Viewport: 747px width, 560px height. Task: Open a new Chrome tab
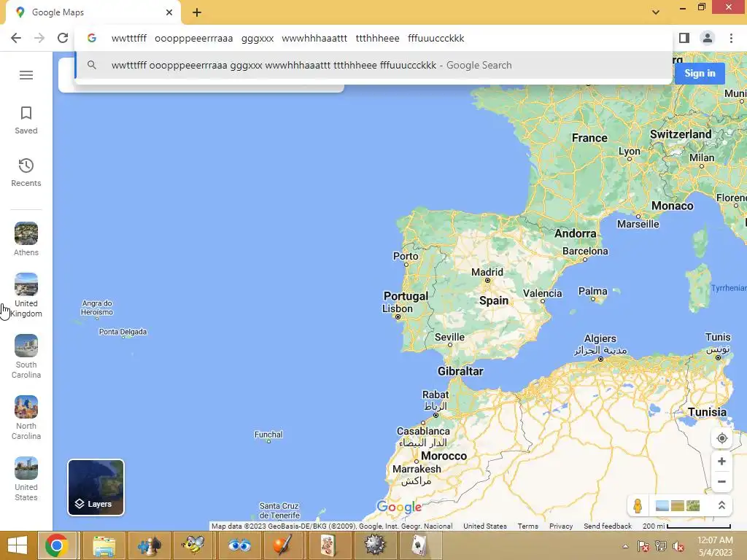pos(197,12)
